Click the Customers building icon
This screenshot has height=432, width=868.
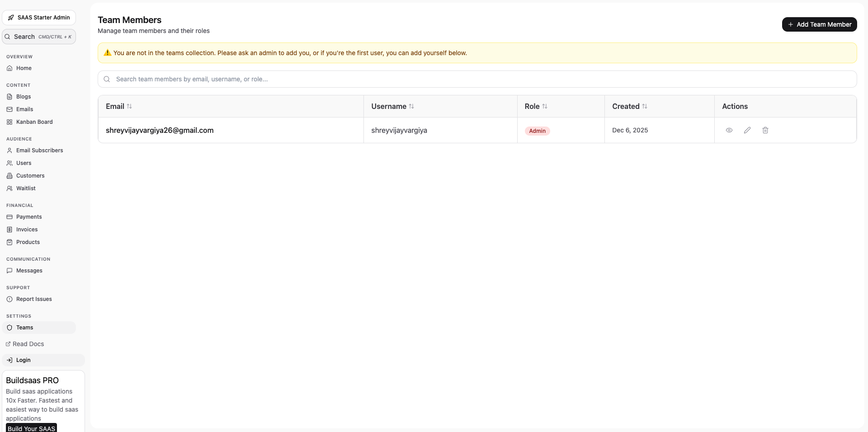(x=9, y=176)
